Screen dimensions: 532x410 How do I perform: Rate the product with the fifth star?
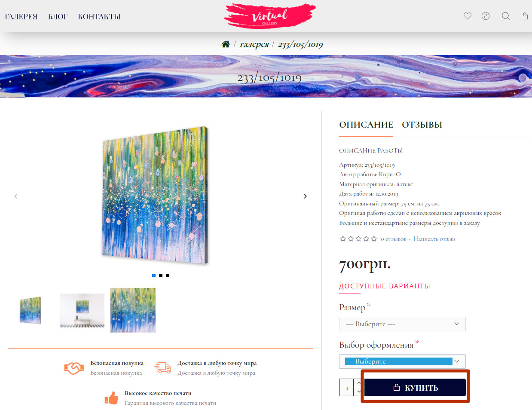pos(374,239)
